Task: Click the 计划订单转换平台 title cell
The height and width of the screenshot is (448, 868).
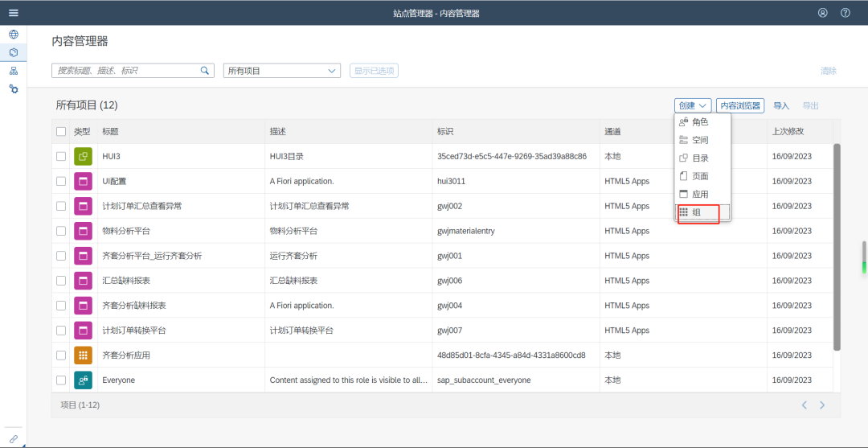Action: [x=134, y=331]
